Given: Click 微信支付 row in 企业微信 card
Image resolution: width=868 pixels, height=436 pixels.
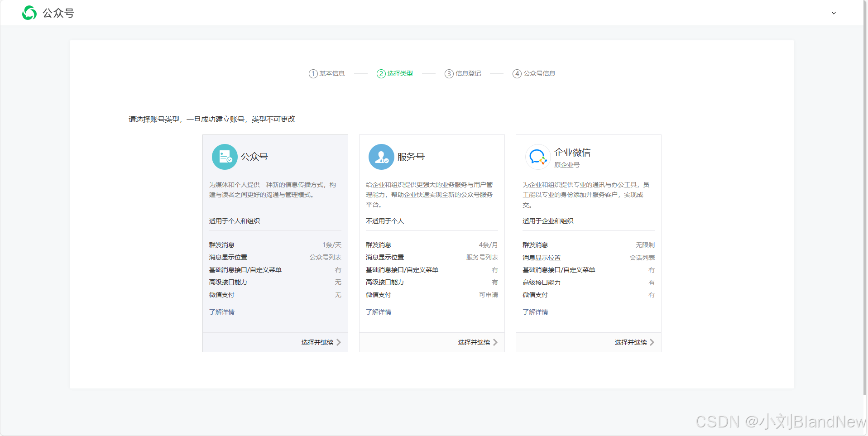Looking at the screenshot, I should click(x=589, y=295).
